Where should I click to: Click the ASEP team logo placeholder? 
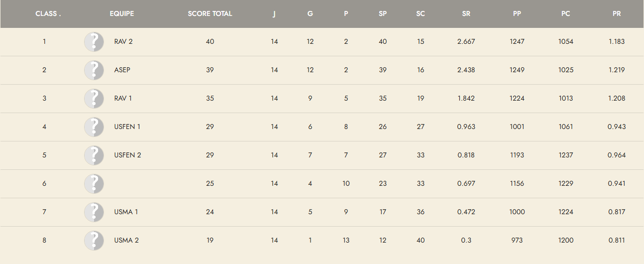[94, 70]
